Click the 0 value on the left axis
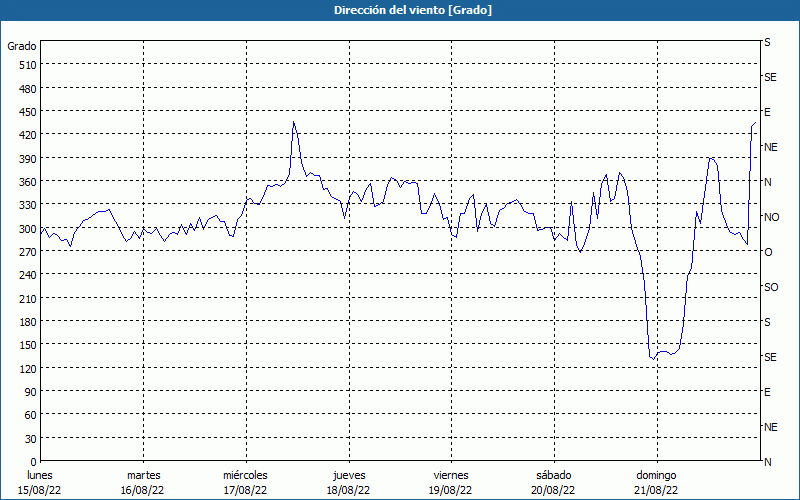 [34, 462]
